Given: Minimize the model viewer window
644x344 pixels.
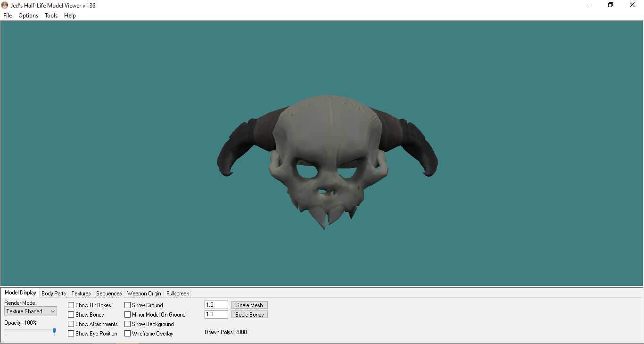Looking at the screenshot, I should pos(589,5).
